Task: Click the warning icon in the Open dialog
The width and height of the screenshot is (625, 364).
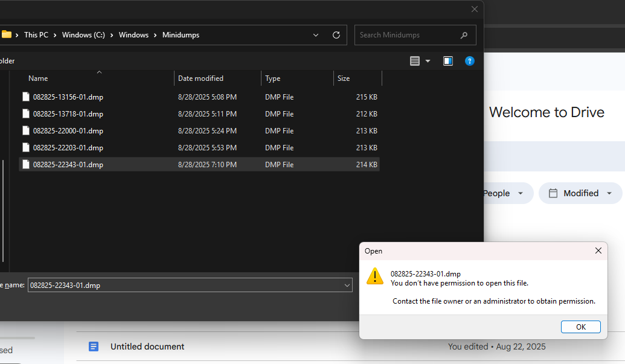Action: 374,276
